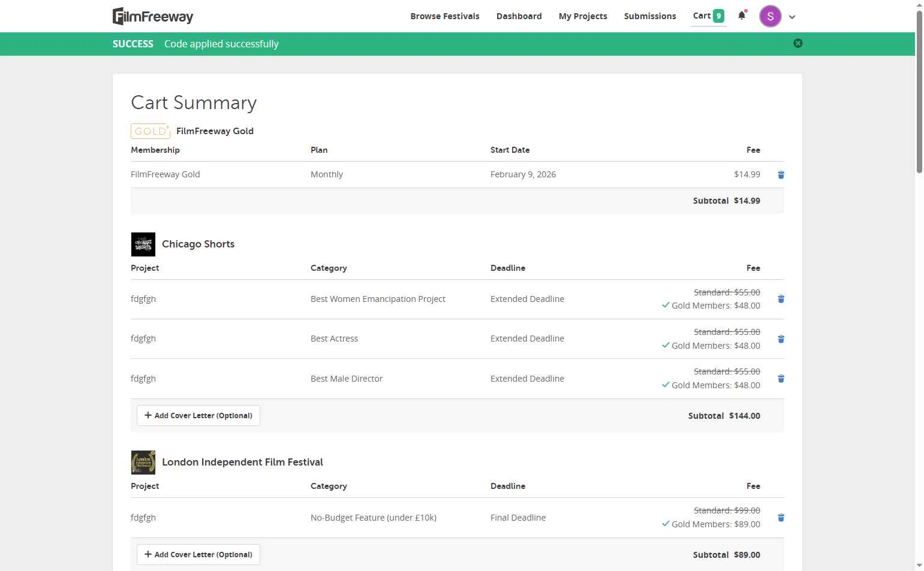924x571 pixels.
Task: Add cover letter for Chicago Shorts
Action: click(x=198, y=416)
